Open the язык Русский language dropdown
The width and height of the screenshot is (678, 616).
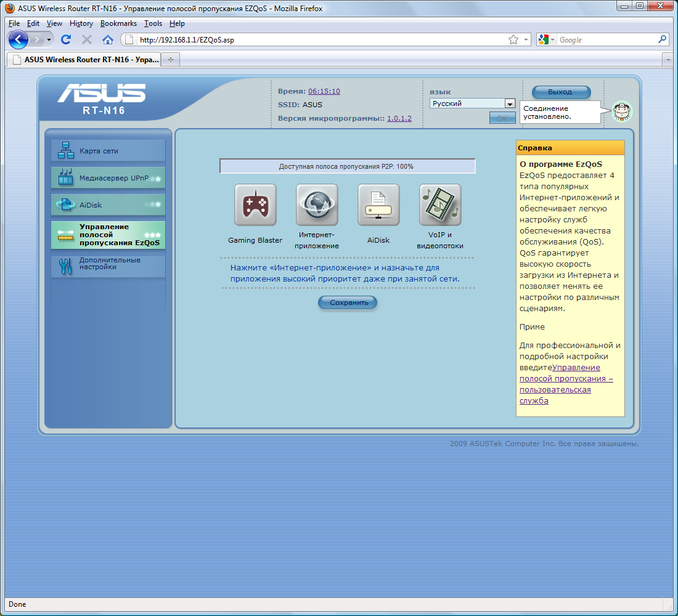click(472, 103)
